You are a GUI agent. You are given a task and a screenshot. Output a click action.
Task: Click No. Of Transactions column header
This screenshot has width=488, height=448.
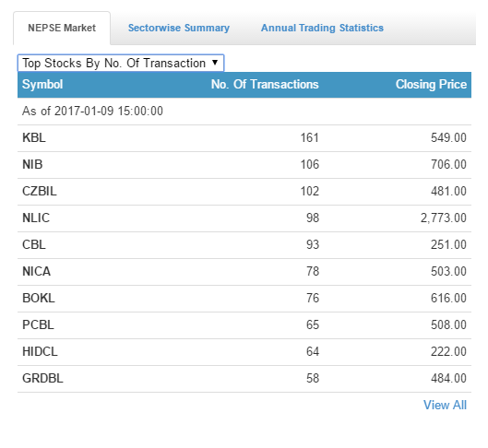tap(265, 85)
